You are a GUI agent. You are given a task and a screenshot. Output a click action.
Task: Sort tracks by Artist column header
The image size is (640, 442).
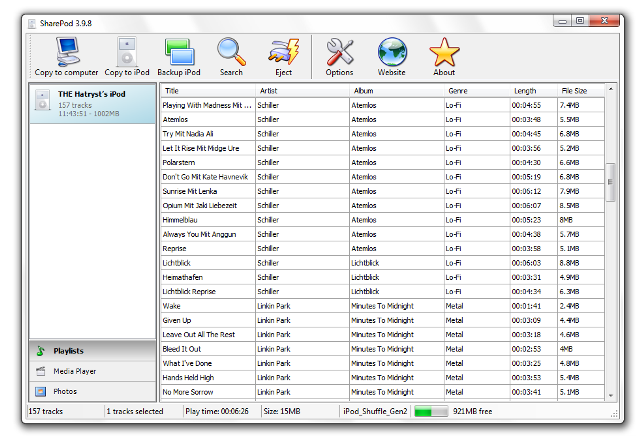302,91
